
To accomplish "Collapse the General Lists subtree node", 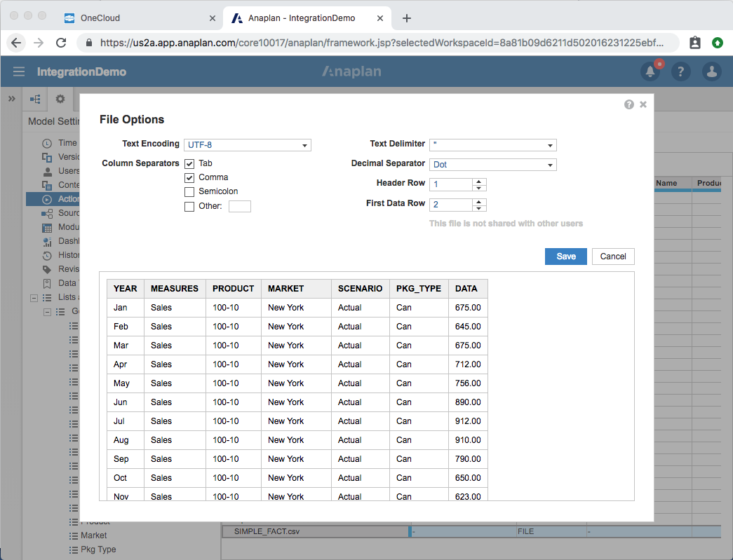I will point(47,312).
